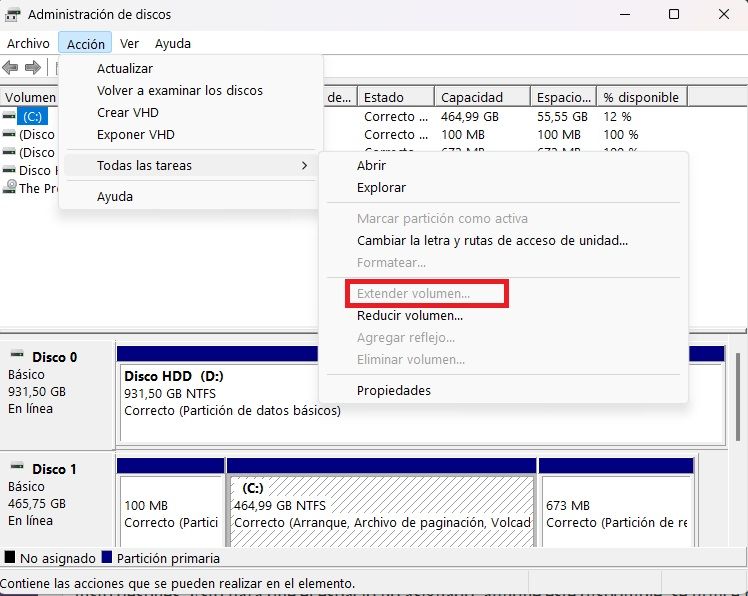Click the Disco 1 label panel
This screenshot has height=596, width=748.
(x=57, y=499)
